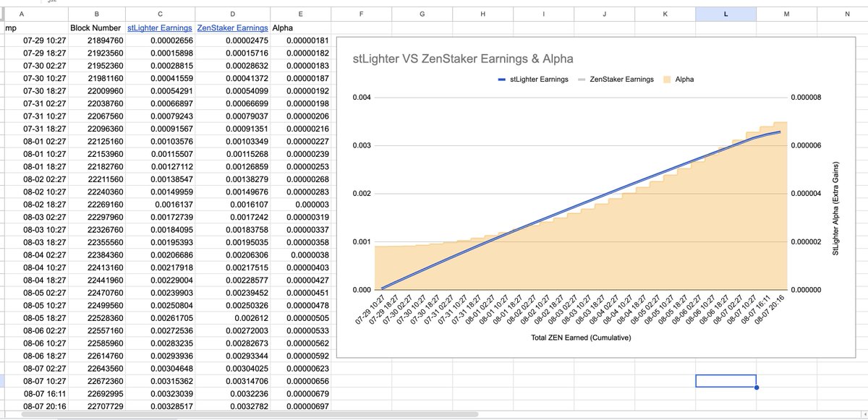Viewport: 868px width, 420px height.
Task: Select cell with block number 22269160
Action: coord(97,205)
